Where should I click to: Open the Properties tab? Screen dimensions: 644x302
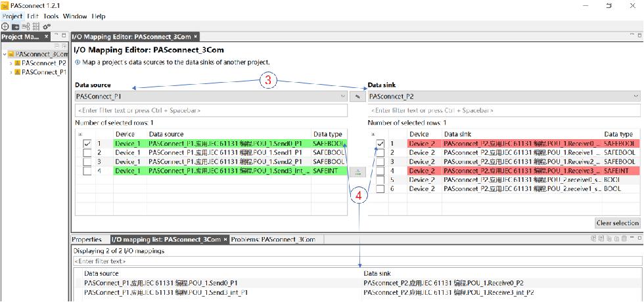pyautogui.click(x=87, y=240)
